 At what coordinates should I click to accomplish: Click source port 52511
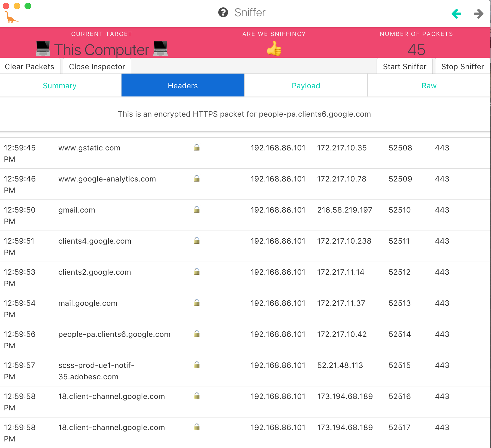point(399,241)
